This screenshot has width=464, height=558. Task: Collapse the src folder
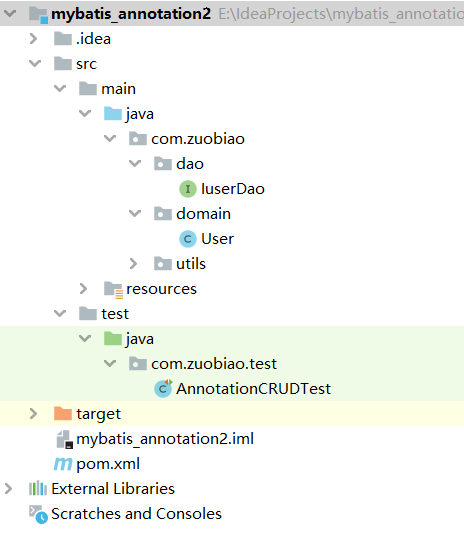35,64
